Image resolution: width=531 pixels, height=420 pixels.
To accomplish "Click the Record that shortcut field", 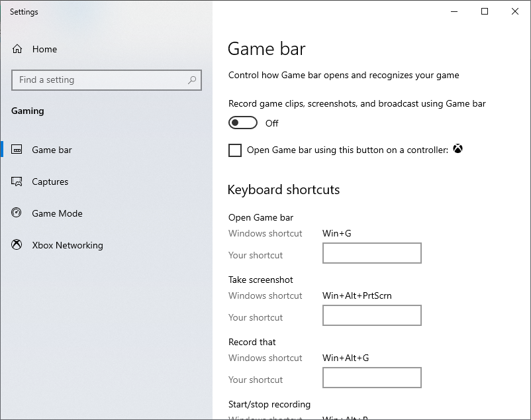I will point(372,378).
